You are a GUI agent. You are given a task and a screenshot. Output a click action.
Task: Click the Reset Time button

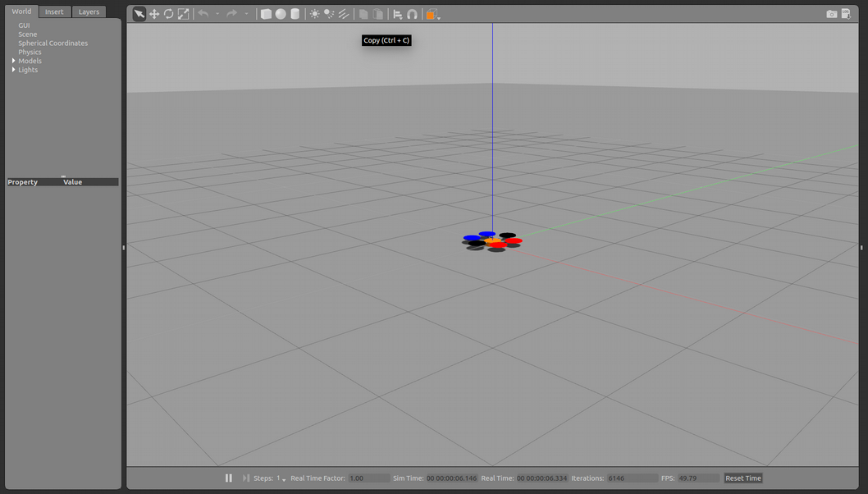point(742,478)
